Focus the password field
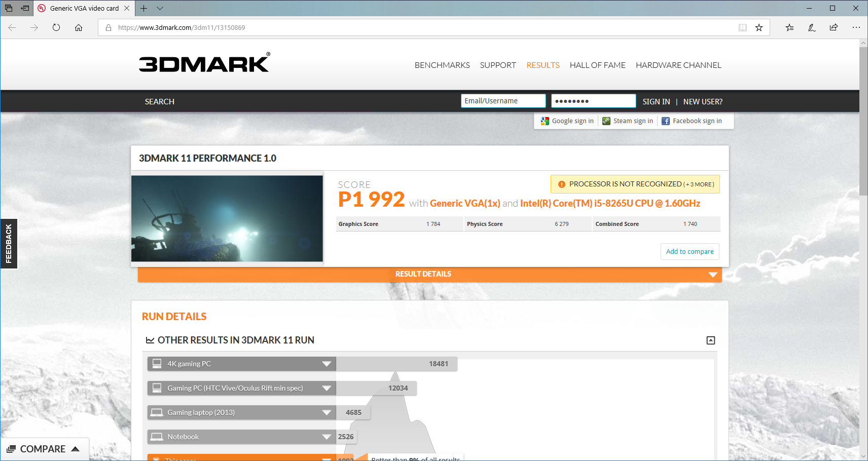868x461 pixels. point(594,101)
